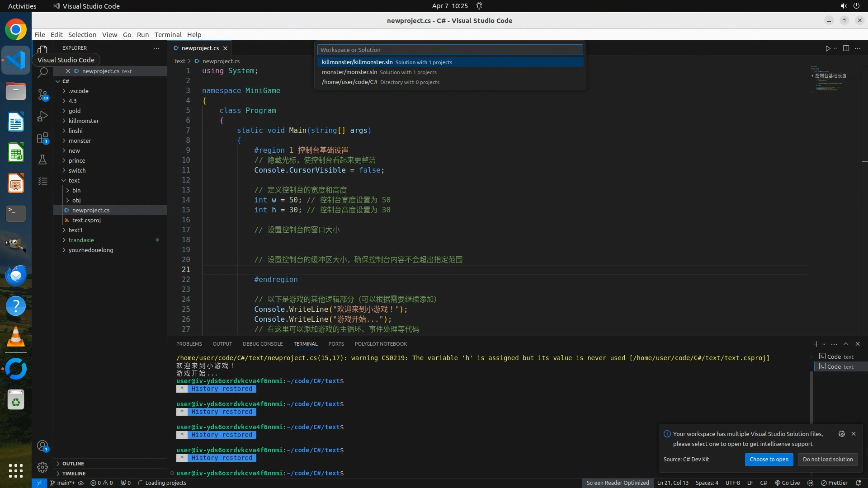
Task: Click the Run play button in editor toolbar
Action: point(827,48)
